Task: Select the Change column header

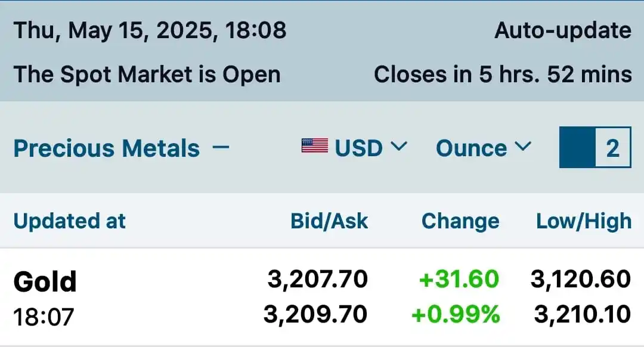Action: [460, 221]
